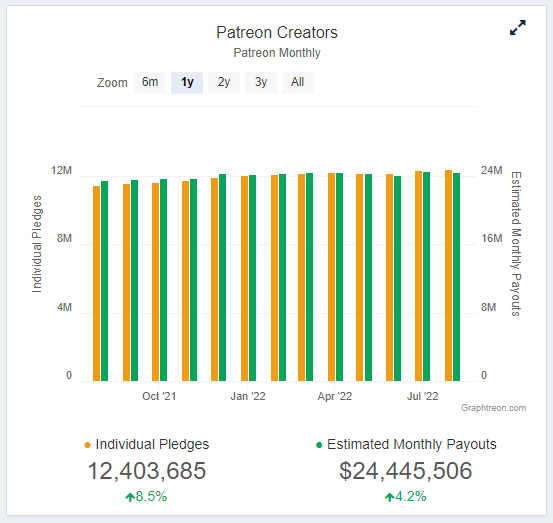Expand the chart to fullscreen
This screenshot has width=553, height=523.
[518, 28]
